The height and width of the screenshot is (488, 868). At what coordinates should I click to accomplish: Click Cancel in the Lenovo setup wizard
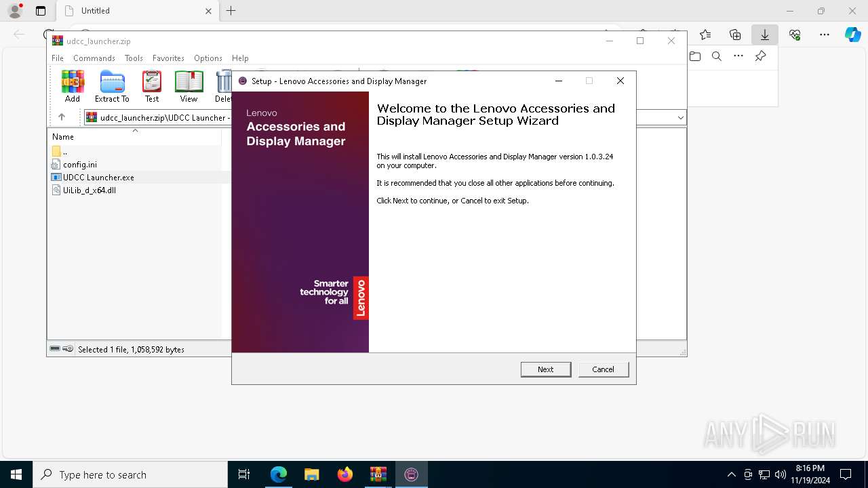tap(603, 369)
